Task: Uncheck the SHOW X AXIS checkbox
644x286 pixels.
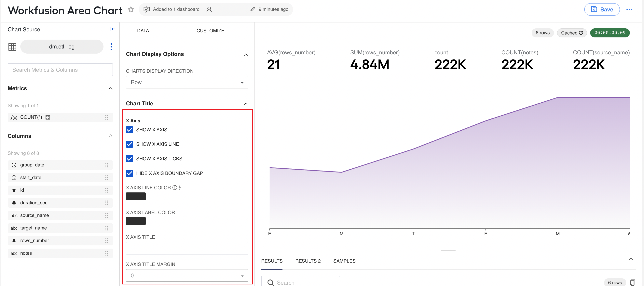Action: coord(130,130)
